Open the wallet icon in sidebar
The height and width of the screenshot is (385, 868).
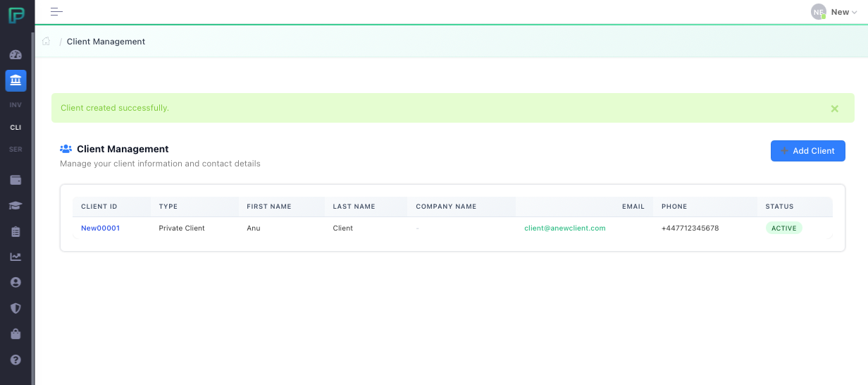15,180
